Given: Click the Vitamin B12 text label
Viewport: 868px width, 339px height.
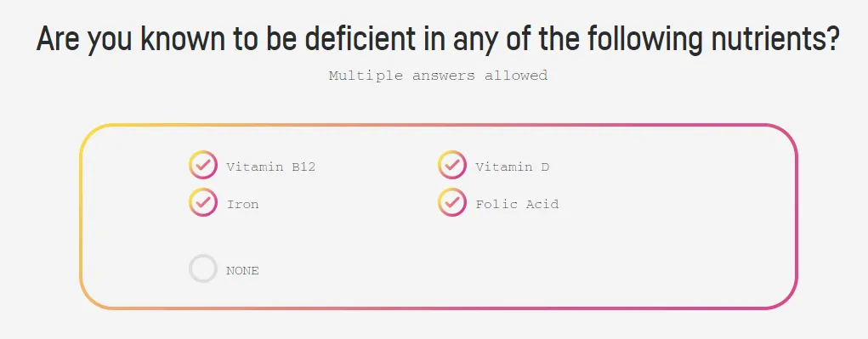Looking at the screenshot, I should pyautogui.click(x=270, y=167).
